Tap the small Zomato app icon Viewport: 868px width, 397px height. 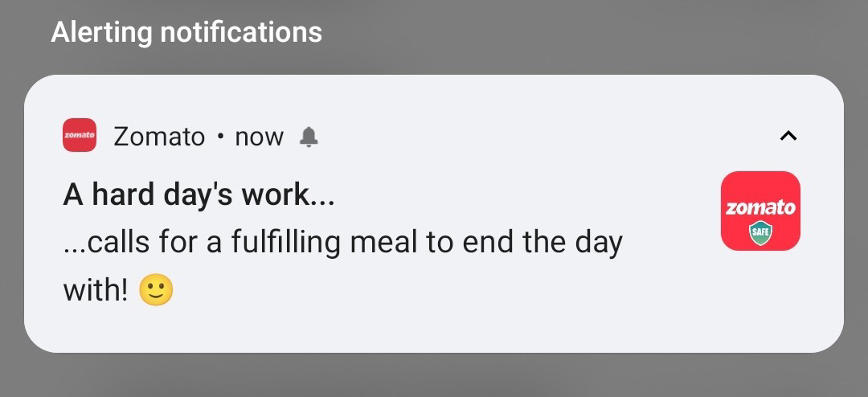79,135
